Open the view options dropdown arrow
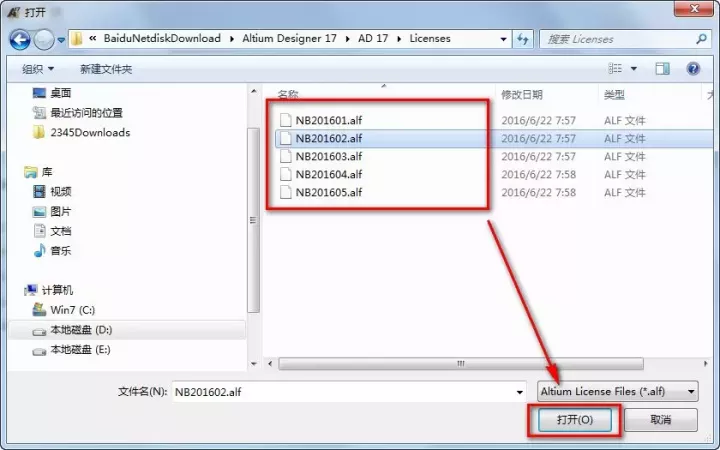720x450 pixels. click(634, 69)
